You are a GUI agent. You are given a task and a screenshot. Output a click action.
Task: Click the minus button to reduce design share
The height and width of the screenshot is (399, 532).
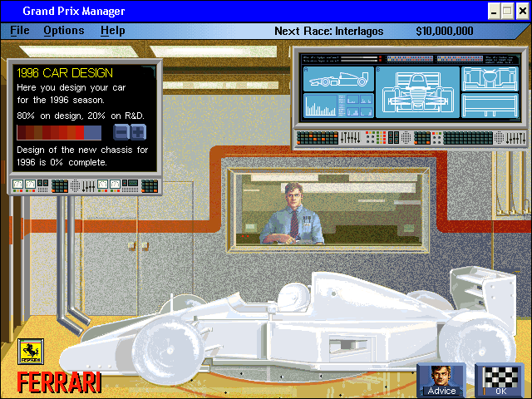tap(121, 132)
